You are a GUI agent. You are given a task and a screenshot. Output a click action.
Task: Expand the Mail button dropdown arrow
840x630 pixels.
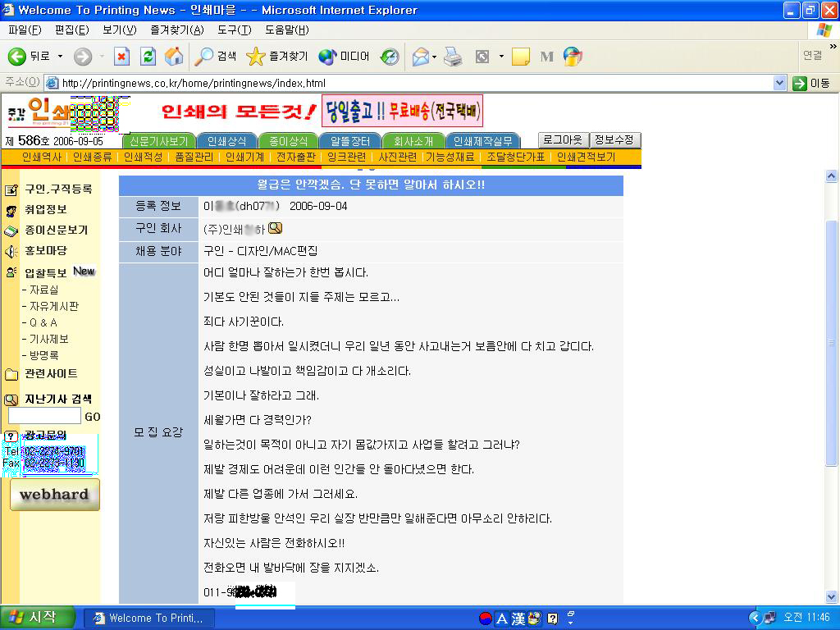click(435, 57)
